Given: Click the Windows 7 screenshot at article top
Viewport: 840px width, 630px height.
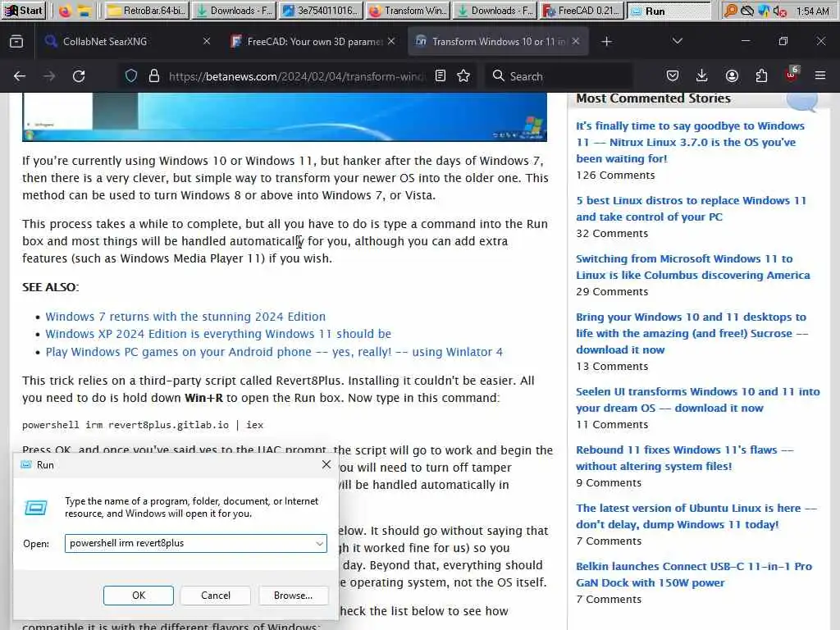Looking at the screenshot, I should pos(285,116).
